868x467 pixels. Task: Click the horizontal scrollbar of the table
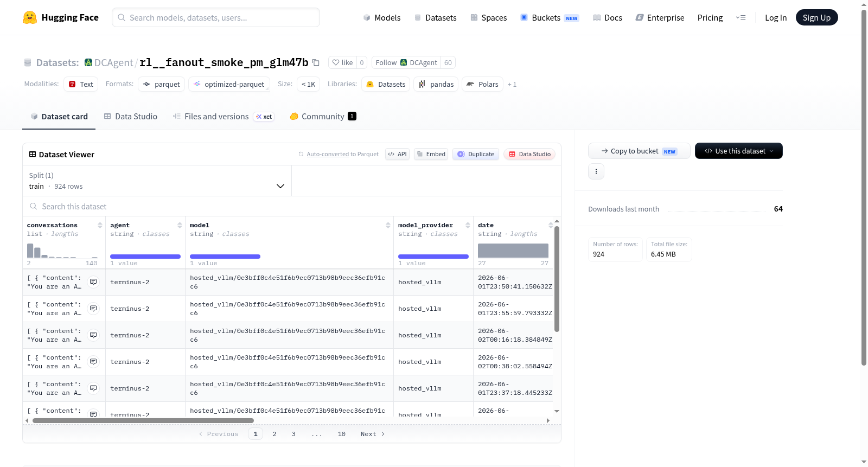(143, 420)
